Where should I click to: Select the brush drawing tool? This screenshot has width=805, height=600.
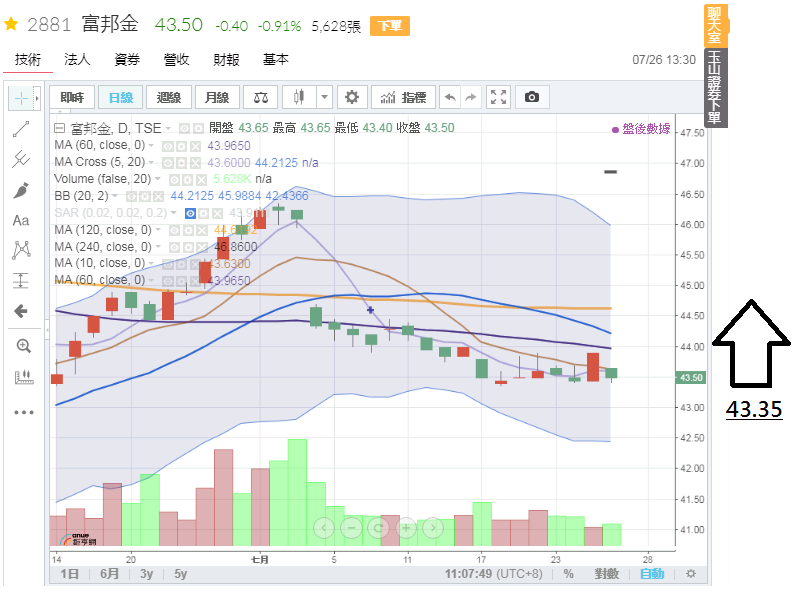click(x=21, y=190)
